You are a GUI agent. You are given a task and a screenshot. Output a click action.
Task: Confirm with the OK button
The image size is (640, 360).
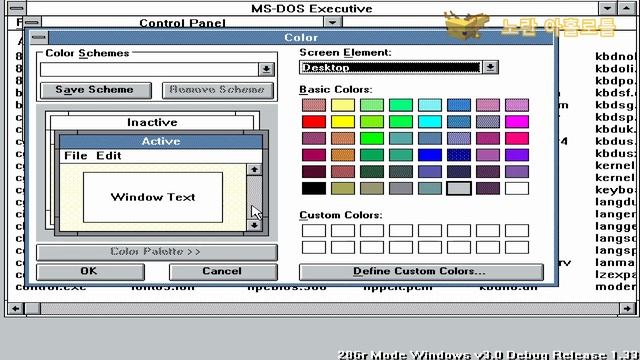[x=90, y=271]
